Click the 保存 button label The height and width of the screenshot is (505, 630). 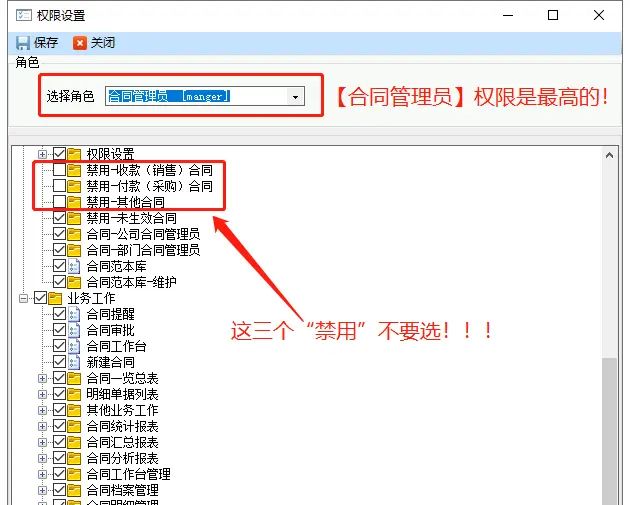click(46, 43)
